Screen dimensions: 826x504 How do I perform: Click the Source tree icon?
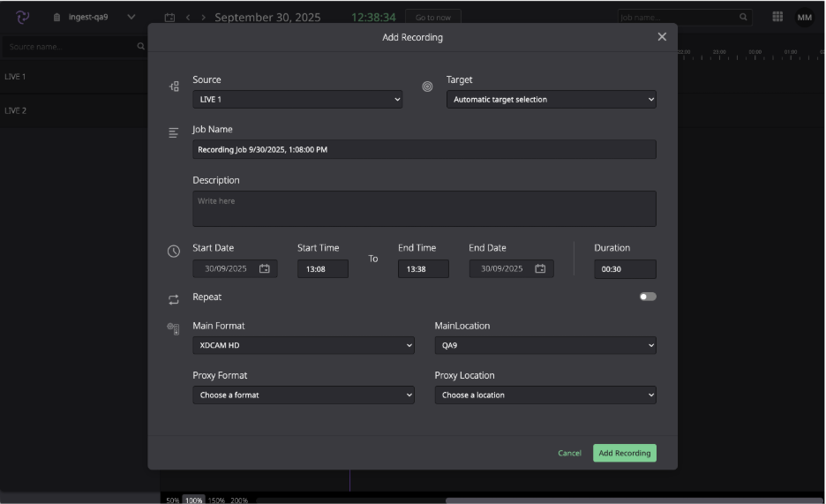pyautogui.click(x=174, y=86)
